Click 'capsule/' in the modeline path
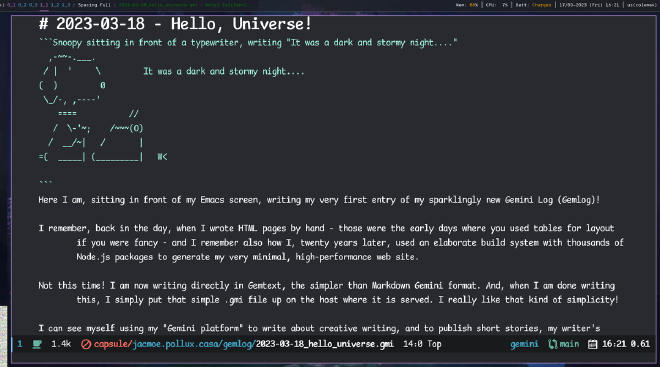The height and width of the screenshot is (367, 660). coord(113,344)
